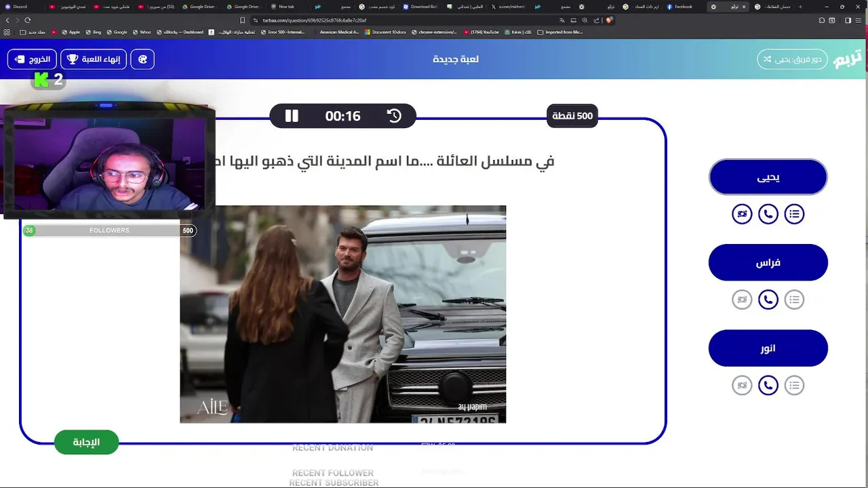Click the تربع site logo
The image size is (868, 488).
point(848,59)
